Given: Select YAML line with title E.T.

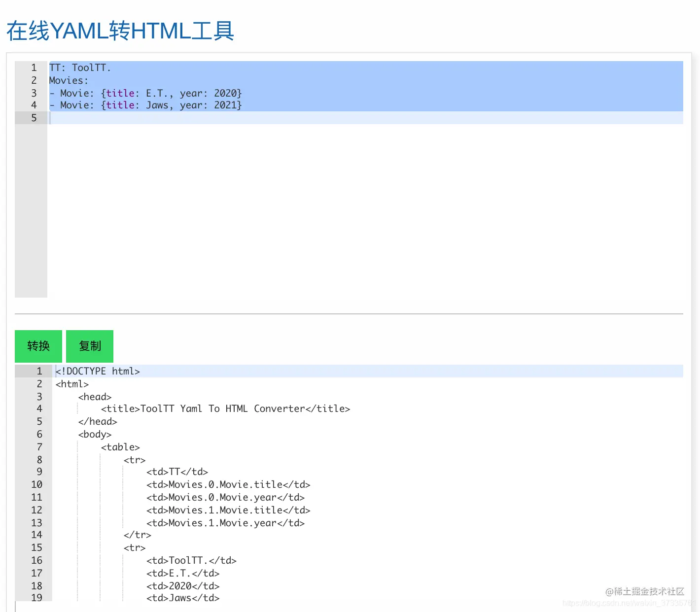Looking at the screenshot, I should tap(145, 93).
